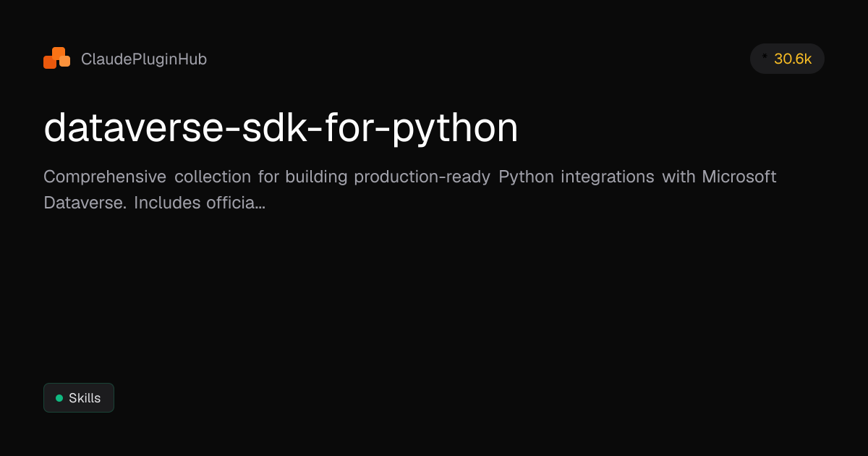Click the word "collection" in the description
The width and height of the screenshot is (868, 456).
(213, 177)
